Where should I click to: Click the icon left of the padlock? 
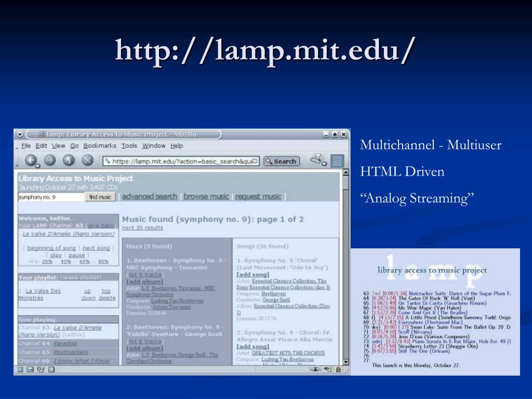click(x=328, y=369)
